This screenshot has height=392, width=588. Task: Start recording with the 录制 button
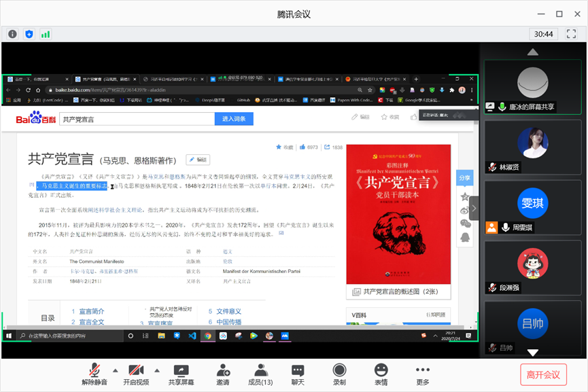[339, 374]
